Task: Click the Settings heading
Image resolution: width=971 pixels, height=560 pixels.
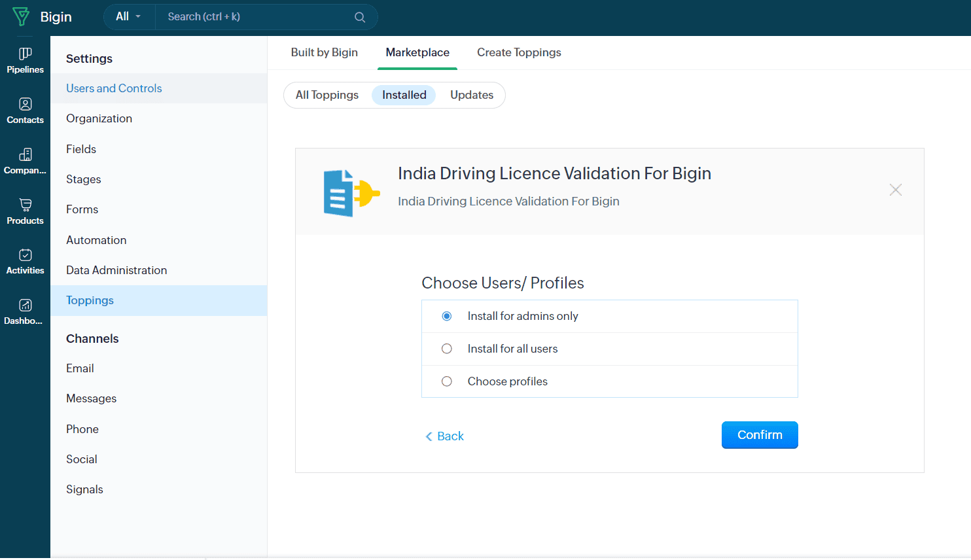Action: click(x=89, y=59)
